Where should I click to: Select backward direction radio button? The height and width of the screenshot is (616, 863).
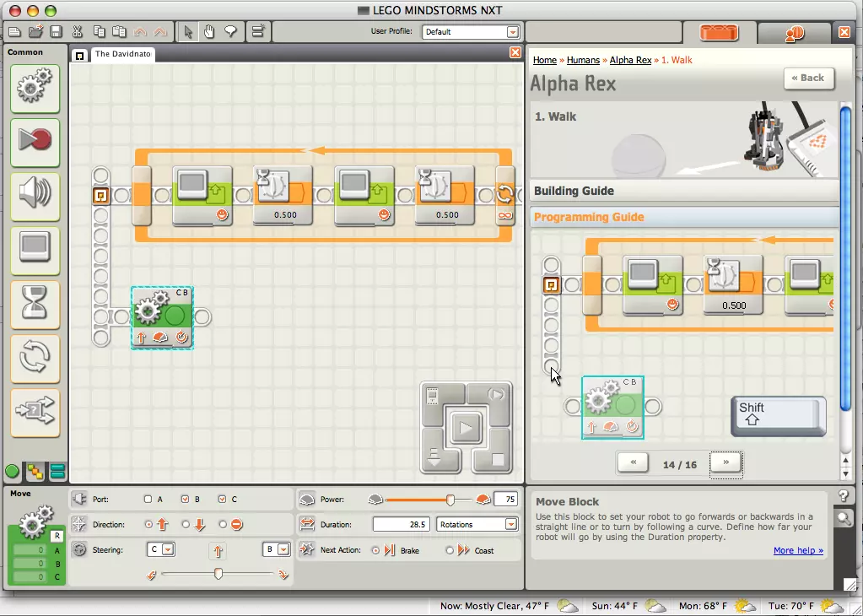point(186,525)
